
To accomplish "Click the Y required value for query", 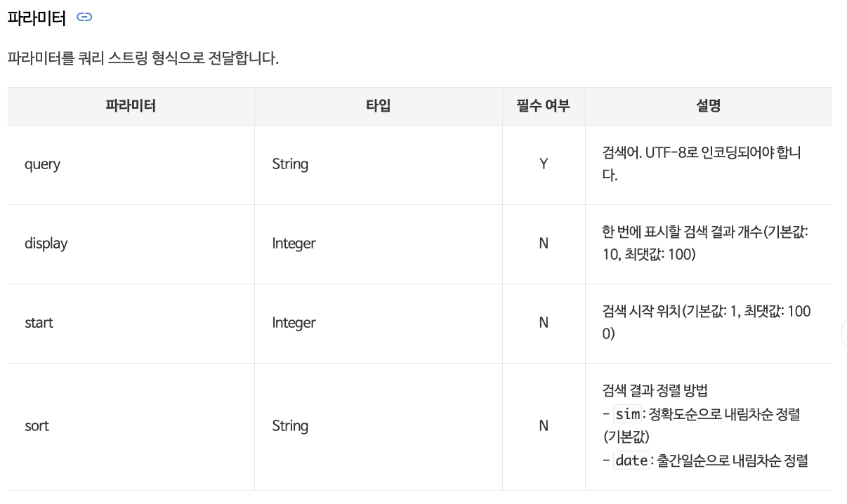I will click(544, 164).
